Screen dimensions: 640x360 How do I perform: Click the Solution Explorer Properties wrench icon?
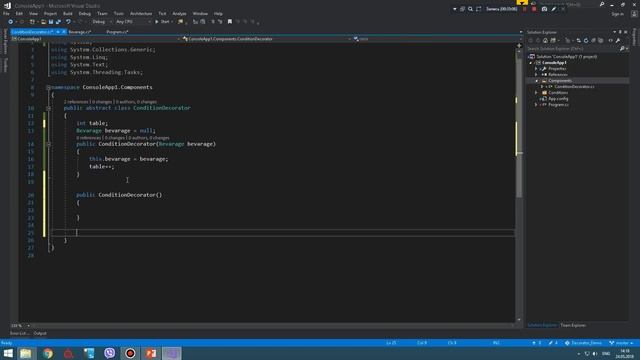coord(618,40)
